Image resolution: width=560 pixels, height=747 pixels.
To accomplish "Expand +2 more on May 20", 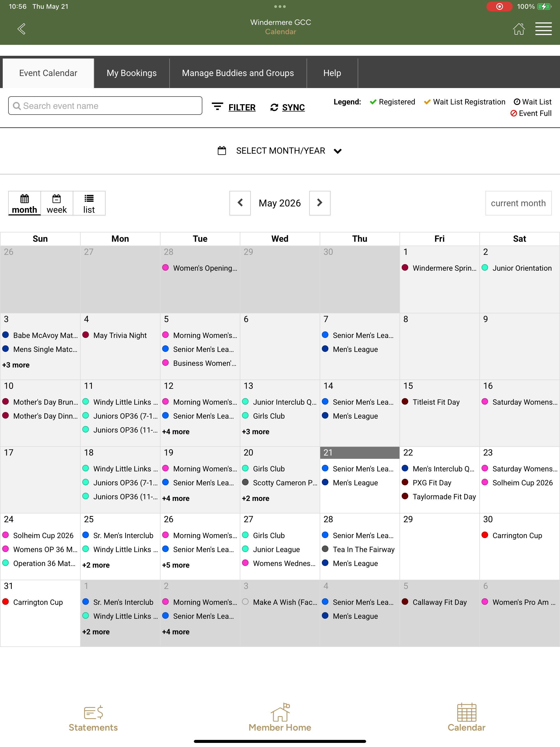I will [x=256, y=498].
